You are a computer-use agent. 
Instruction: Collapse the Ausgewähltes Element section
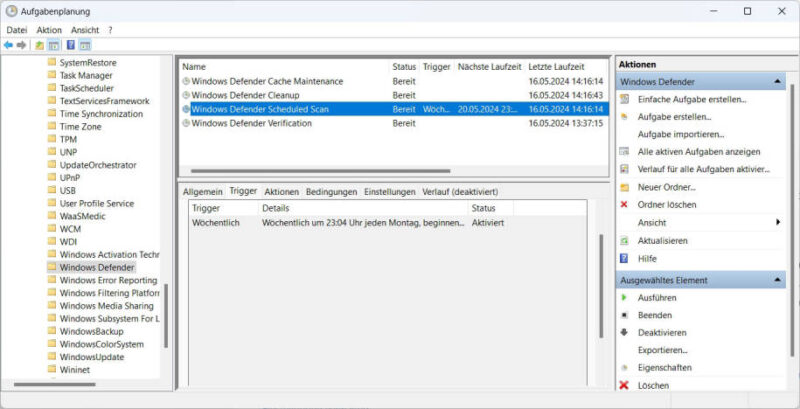[x=779, y=280]
